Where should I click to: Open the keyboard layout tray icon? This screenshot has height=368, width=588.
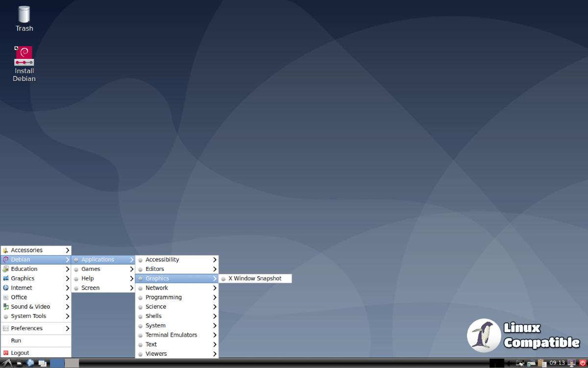point(531,363)
